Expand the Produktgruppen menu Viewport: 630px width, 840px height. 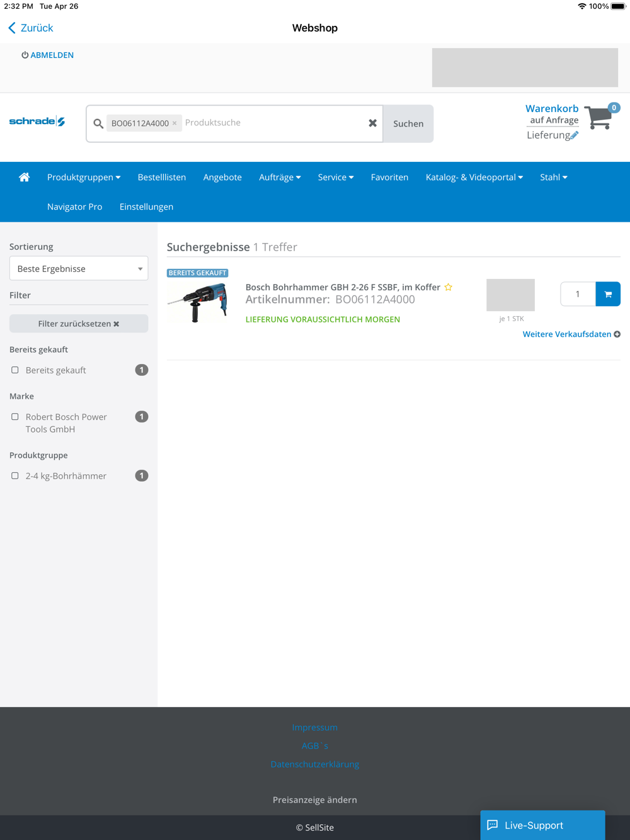click(84, 178)
